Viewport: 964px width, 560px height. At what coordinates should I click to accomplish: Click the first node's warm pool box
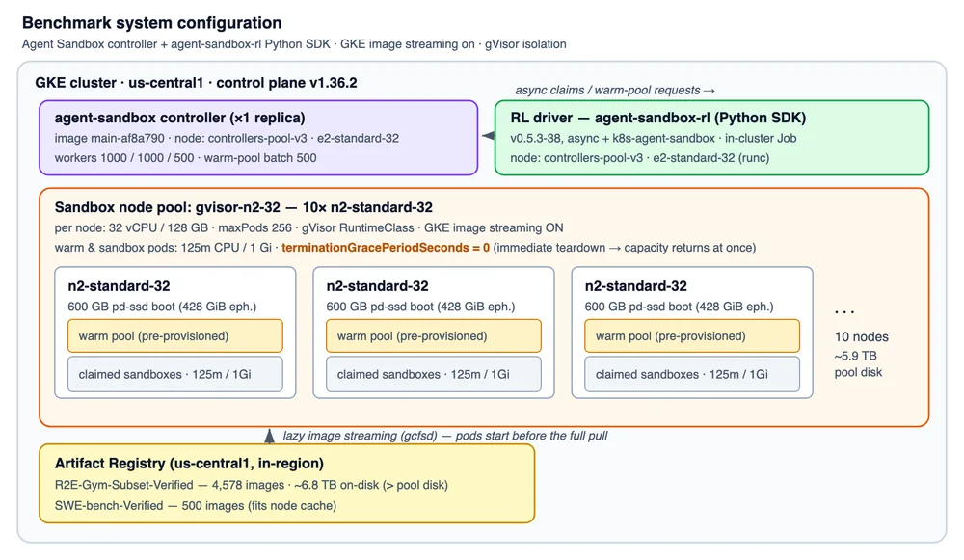click(x=175, y=336)
